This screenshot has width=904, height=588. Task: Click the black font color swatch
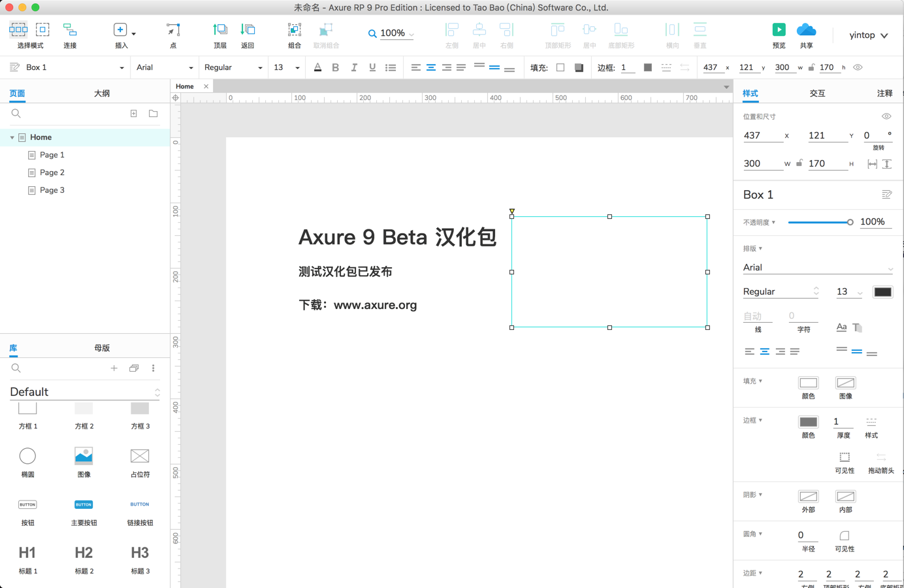882,292
